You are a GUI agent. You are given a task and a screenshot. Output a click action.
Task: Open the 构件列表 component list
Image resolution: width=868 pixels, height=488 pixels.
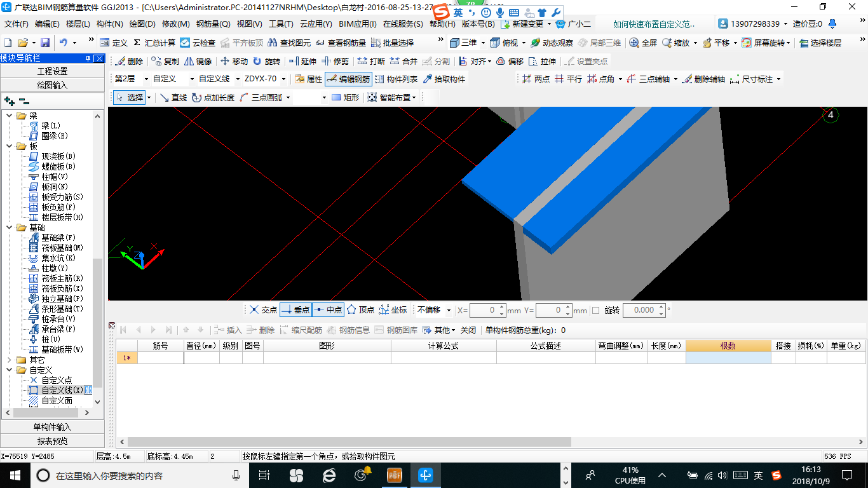point(396,79)
